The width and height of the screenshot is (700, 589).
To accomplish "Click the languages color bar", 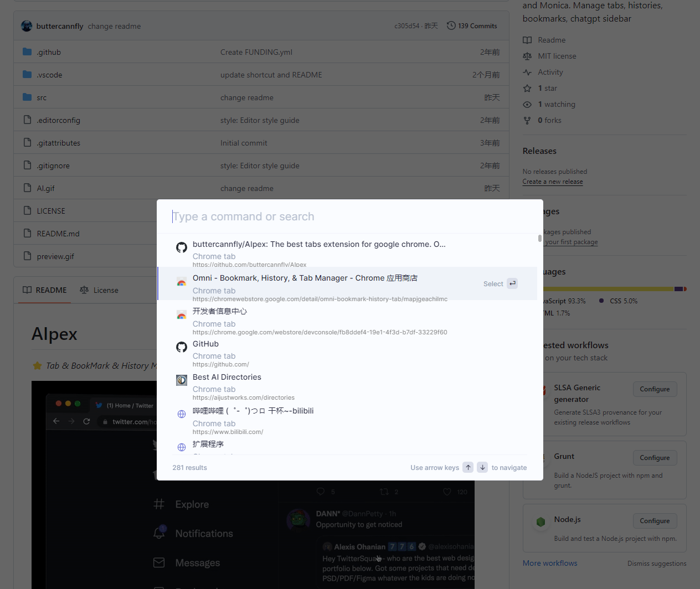I will (615, 289).
